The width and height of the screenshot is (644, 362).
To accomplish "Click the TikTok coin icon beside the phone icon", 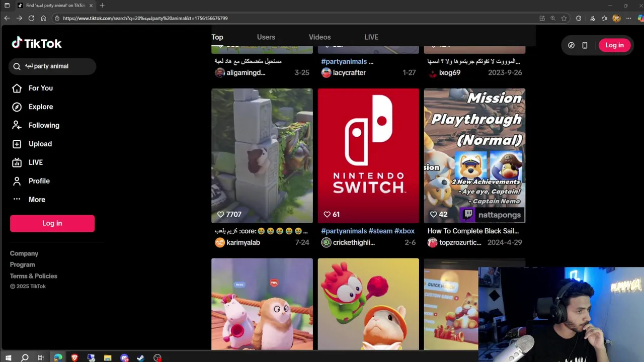I will (571, 45).
